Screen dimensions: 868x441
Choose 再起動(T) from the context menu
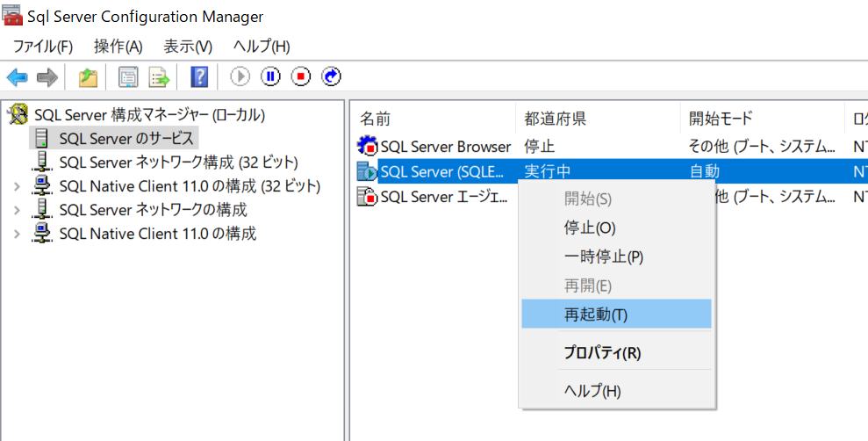(617, 314)
